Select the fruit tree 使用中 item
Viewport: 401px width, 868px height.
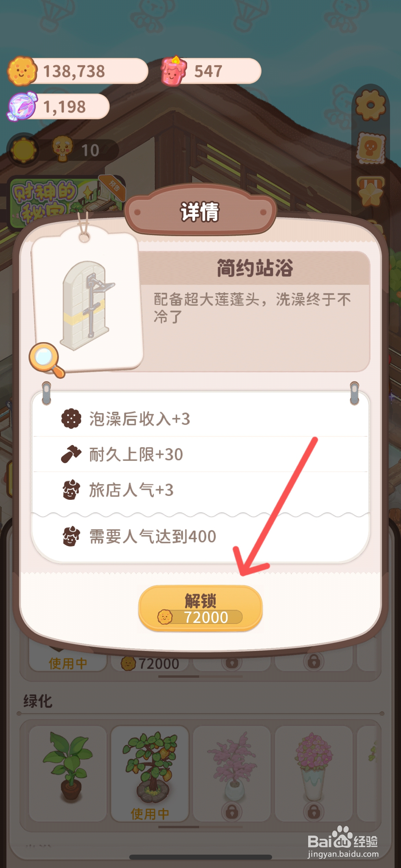tap(150, 773)
